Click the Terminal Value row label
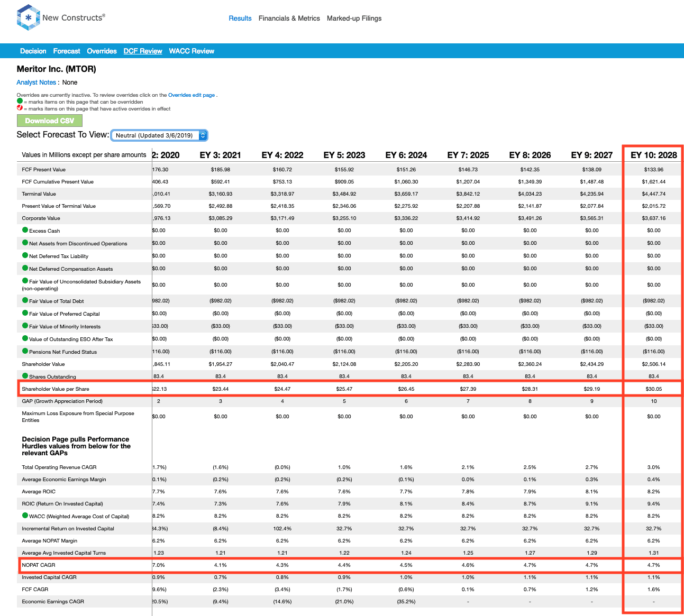 coord(39,194)
